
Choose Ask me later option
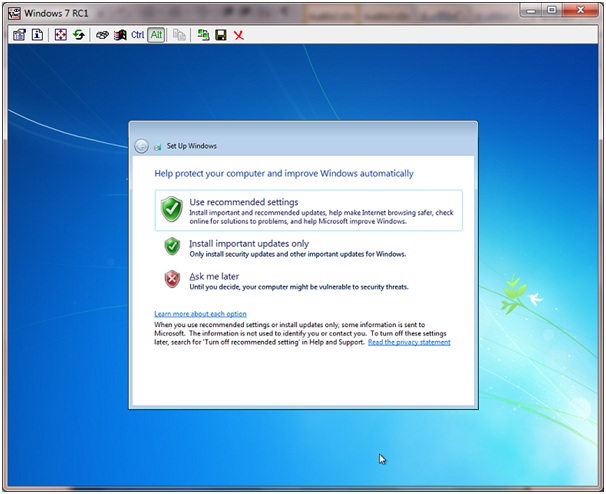tap(308, 281)
